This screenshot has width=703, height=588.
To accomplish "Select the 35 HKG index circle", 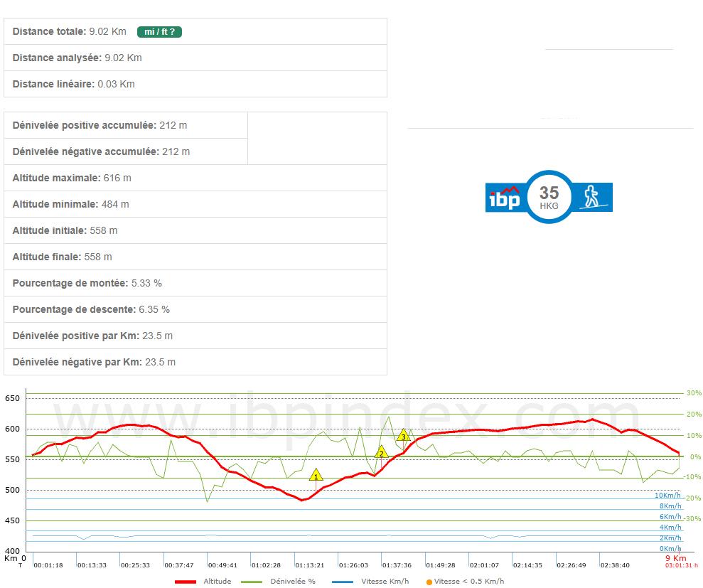I will coord(549,197).
